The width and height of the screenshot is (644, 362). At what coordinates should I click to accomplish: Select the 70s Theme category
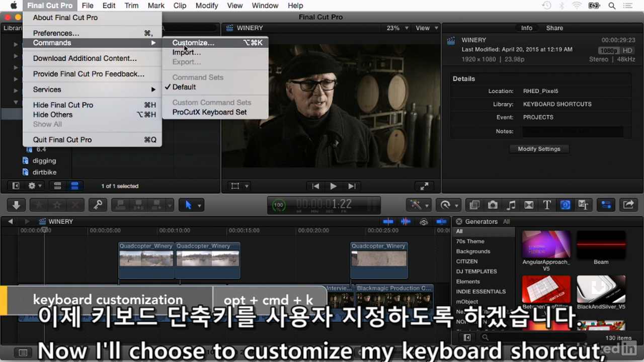point(470,241)
